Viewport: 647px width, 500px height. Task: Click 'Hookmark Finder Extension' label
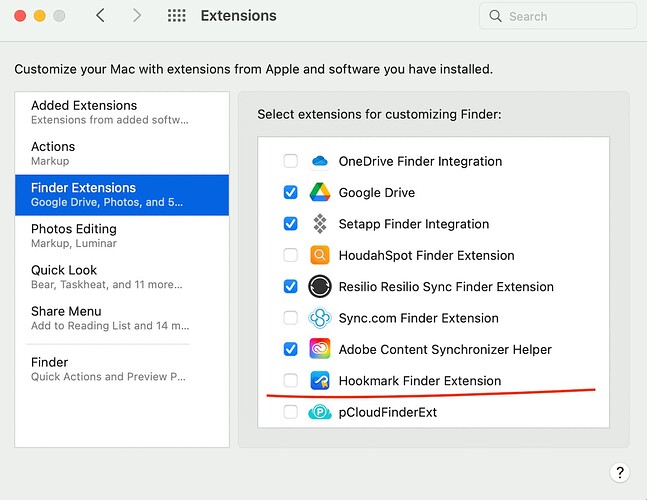tap(420, 381)
